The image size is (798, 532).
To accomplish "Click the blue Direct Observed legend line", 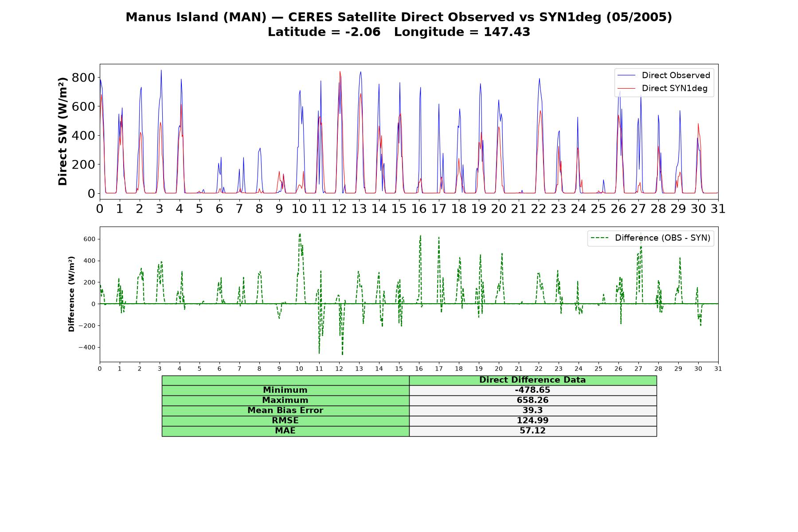I will pos(626,75).
